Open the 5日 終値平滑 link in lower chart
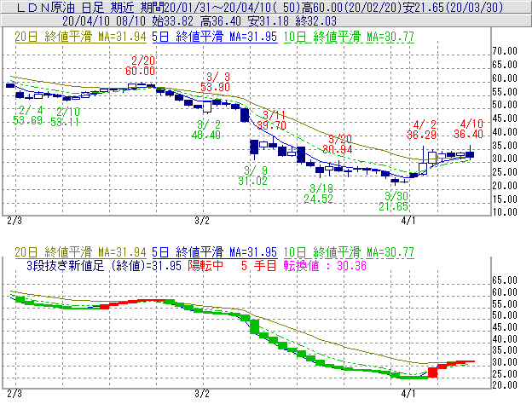The image size is (532, 404). coord(215,252)
